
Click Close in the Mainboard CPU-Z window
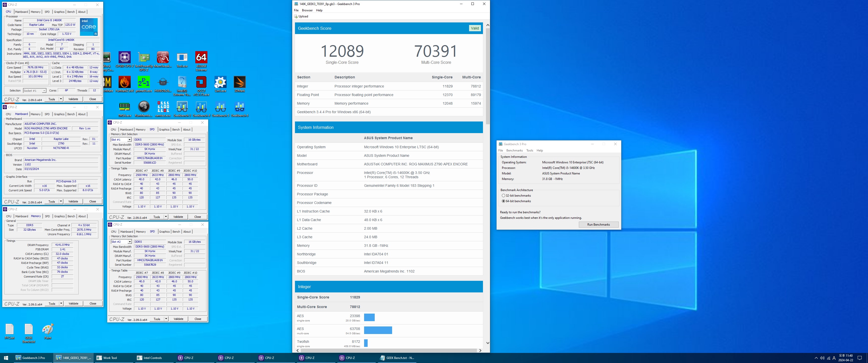coord(93,201)
